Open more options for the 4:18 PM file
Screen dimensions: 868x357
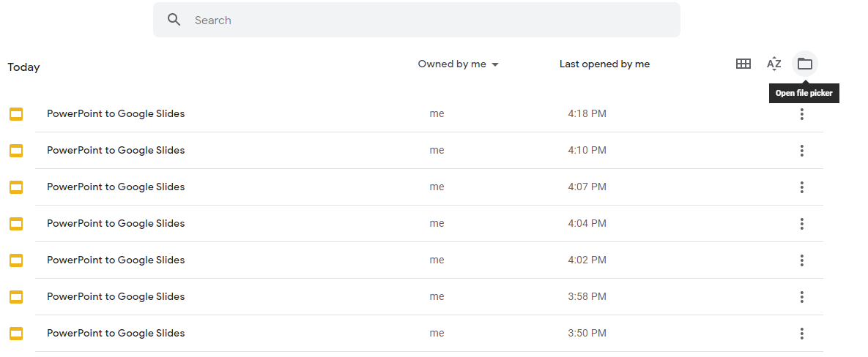(x=801, y=114)
